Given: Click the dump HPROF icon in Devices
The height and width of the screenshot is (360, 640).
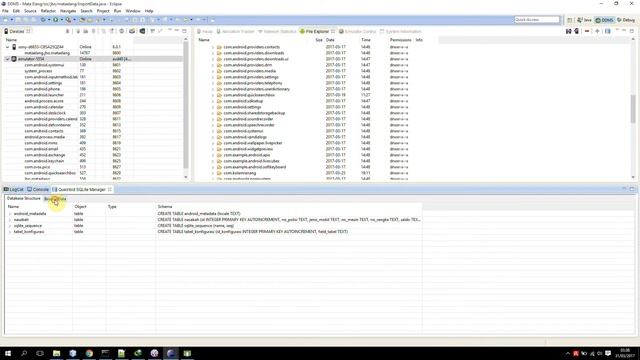Looking at the screenshot, I should click(x=86, y=31).
